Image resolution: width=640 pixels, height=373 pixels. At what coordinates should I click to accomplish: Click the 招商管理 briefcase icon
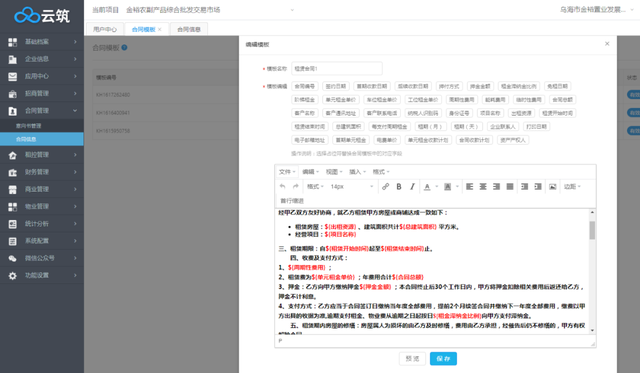tap(13, 94)
